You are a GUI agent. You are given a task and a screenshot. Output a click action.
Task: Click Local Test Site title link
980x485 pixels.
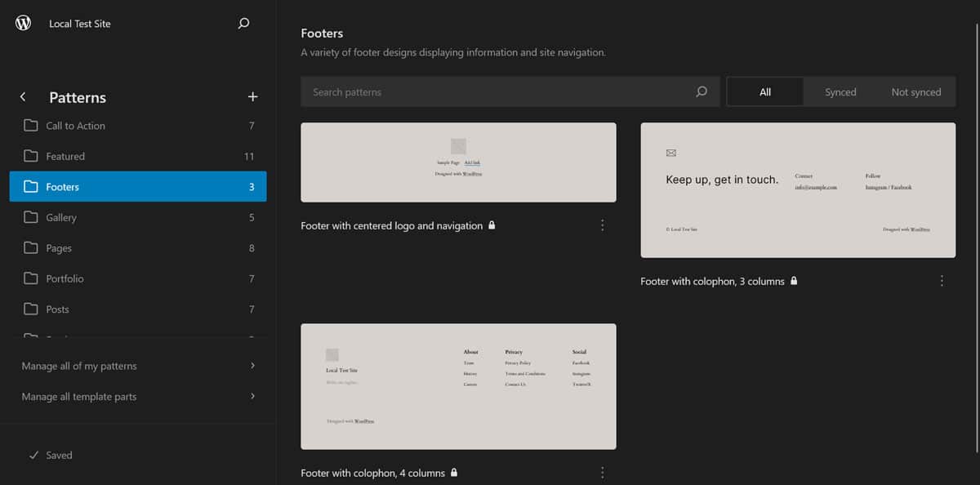pyautogui.click(x=80, y=24)
